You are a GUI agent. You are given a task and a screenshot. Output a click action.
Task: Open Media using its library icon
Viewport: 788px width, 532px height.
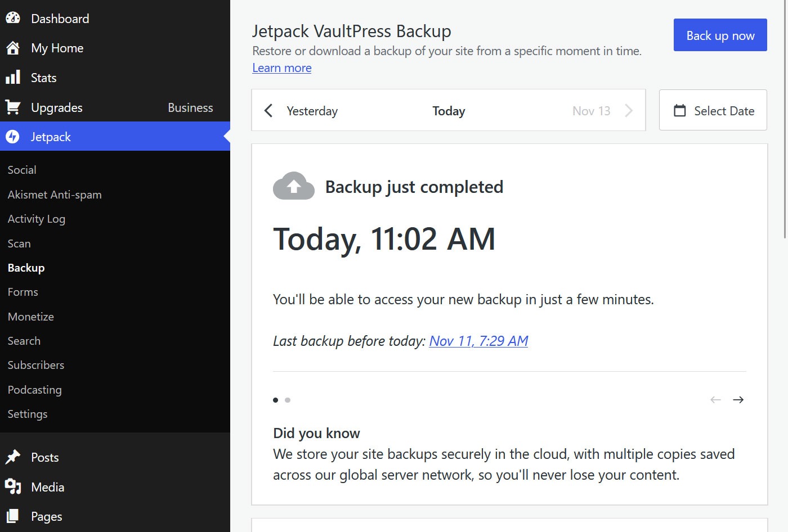(14, 487)
